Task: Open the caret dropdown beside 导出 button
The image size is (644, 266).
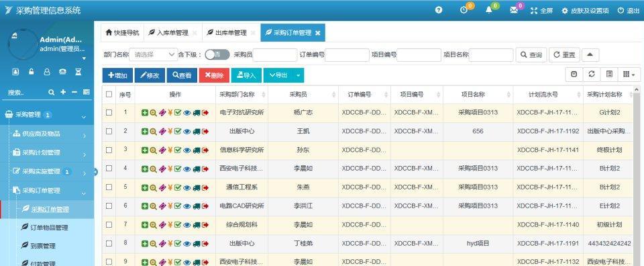Action: pos(298,75)
